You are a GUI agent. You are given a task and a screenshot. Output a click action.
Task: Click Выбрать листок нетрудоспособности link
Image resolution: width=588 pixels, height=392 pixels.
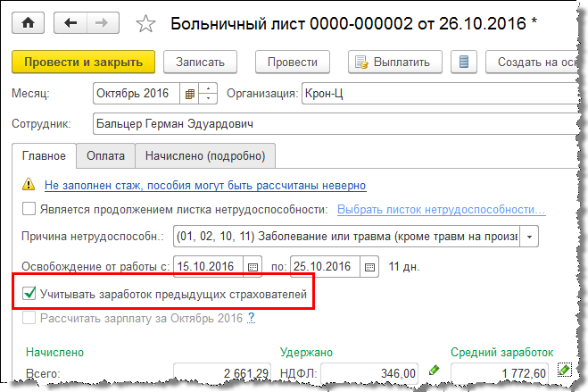pyautogui.click(x=442, y=209)
